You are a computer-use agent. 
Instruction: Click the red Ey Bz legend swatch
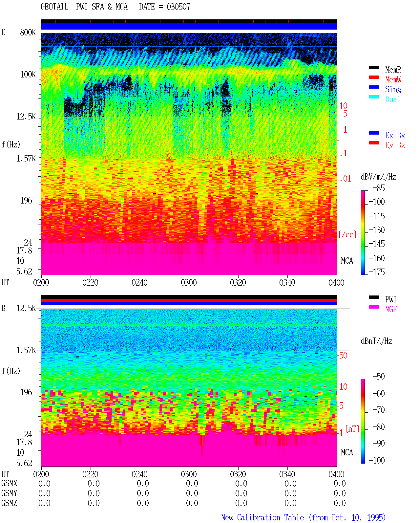pyautogui.click(x=374, y=143)
